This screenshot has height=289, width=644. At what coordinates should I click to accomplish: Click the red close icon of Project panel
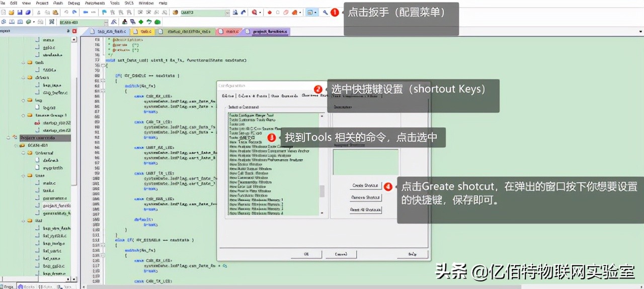tap(74, 31)
